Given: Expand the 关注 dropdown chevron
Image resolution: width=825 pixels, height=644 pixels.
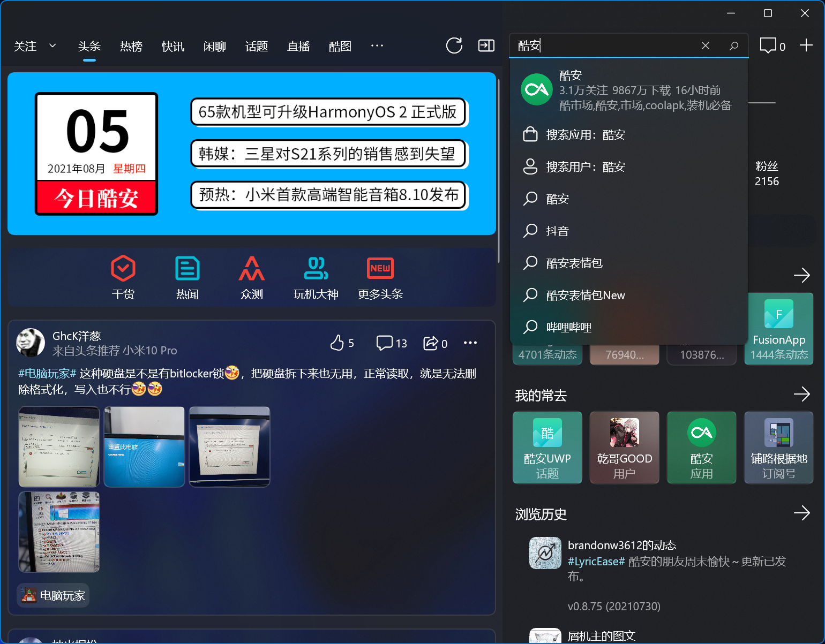Looking at the screenshot, I should pyautogui.click(x=52, y=46).
